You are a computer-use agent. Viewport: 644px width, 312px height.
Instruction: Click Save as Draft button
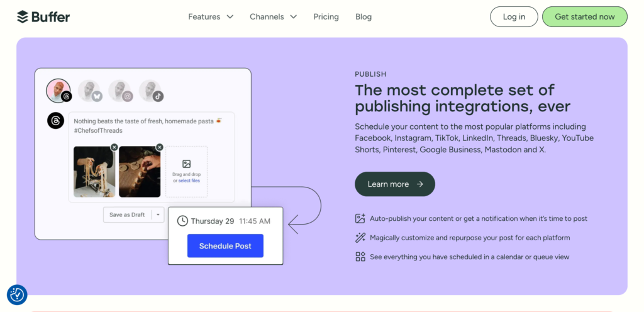pos(127,214)
